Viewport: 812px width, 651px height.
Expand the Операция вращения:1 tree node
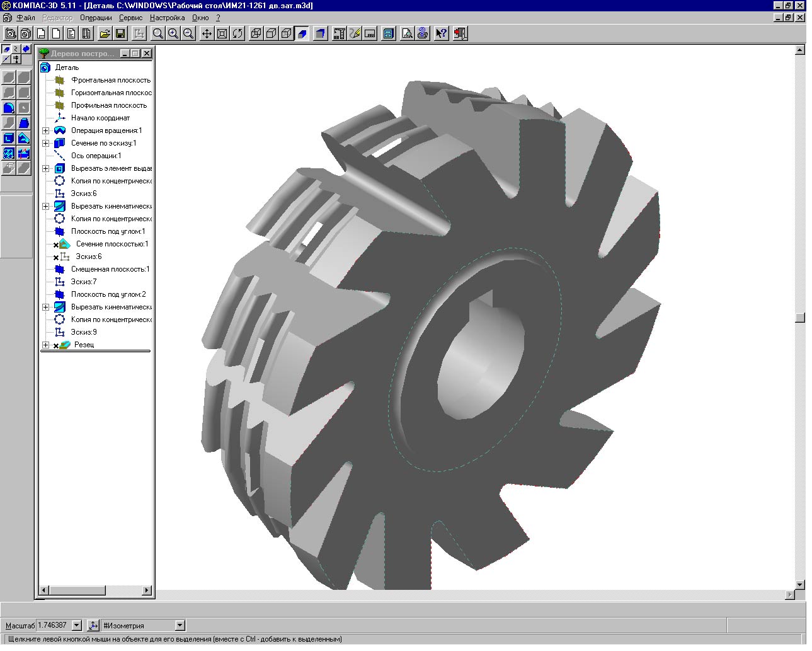45,130
